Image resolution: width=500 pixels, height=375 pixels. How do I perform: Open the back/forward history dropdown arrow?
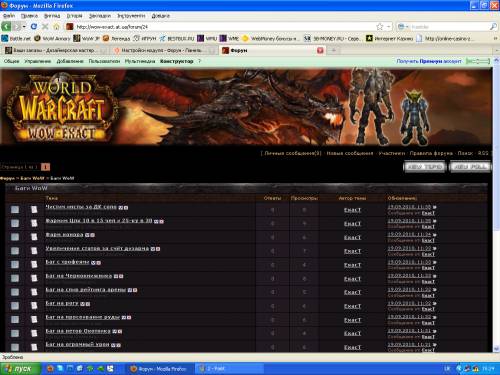pos(24,26)
